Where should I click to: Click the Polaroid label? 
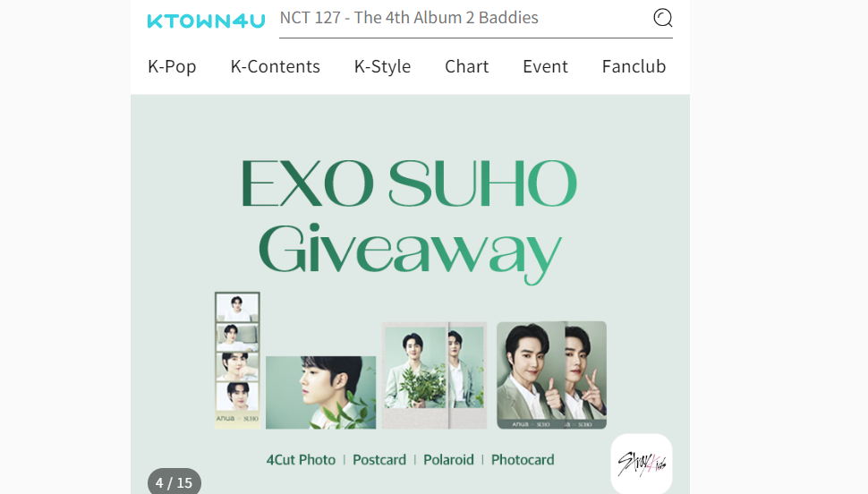(x=448, y=460)
